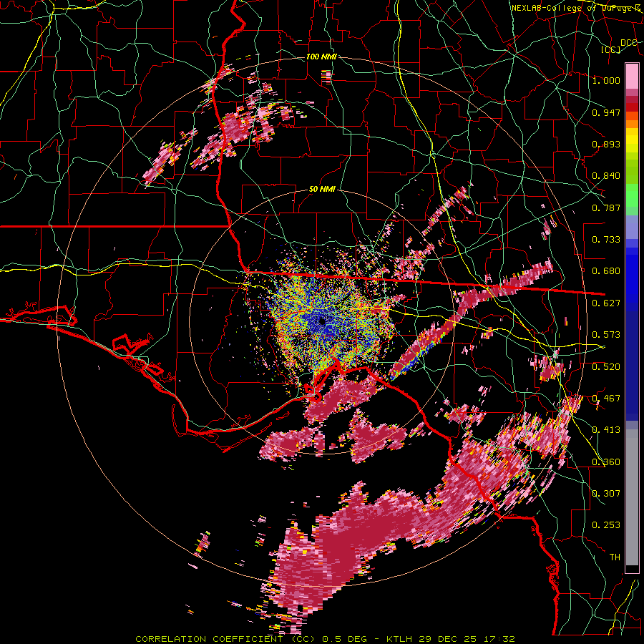Select the 0.893 color scale label

click(x=606, y=144)
